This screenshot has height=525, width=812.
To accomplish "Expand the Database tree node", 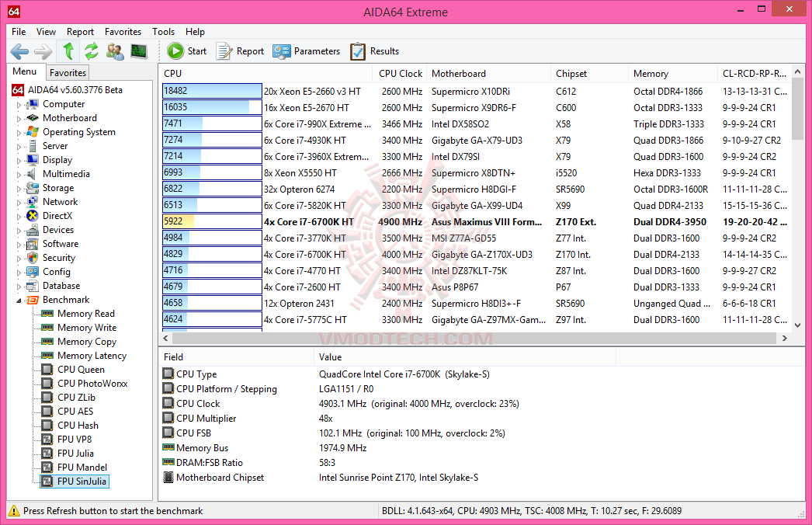I will coord(19,287).
